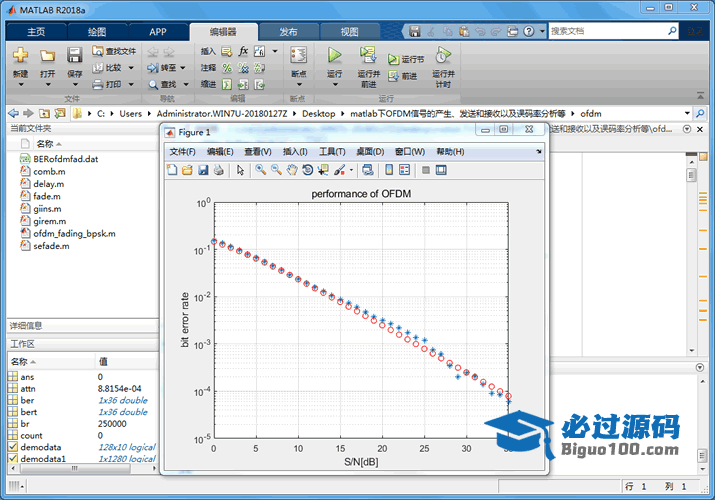
Task: Select the Brush data tool in Figure 1
Action: [339, 170]
